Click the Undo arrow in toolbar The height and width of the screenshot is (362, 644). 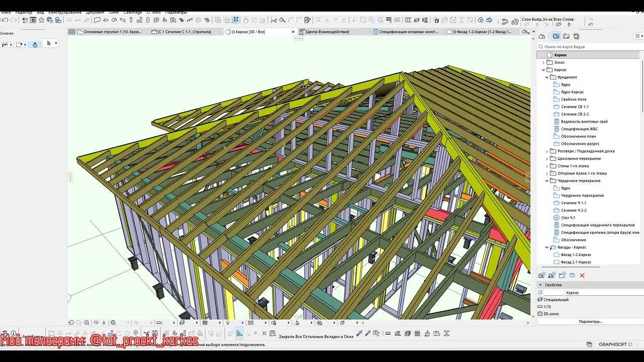pos(5,20)
